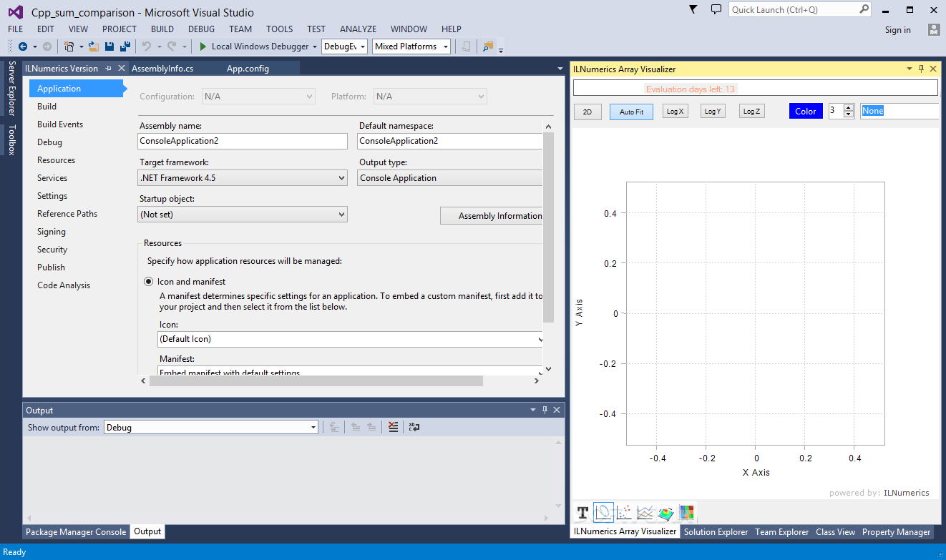This screenshot has height=560, width=946.
Task: Open the Team Explorer tab
Action: 782,532
